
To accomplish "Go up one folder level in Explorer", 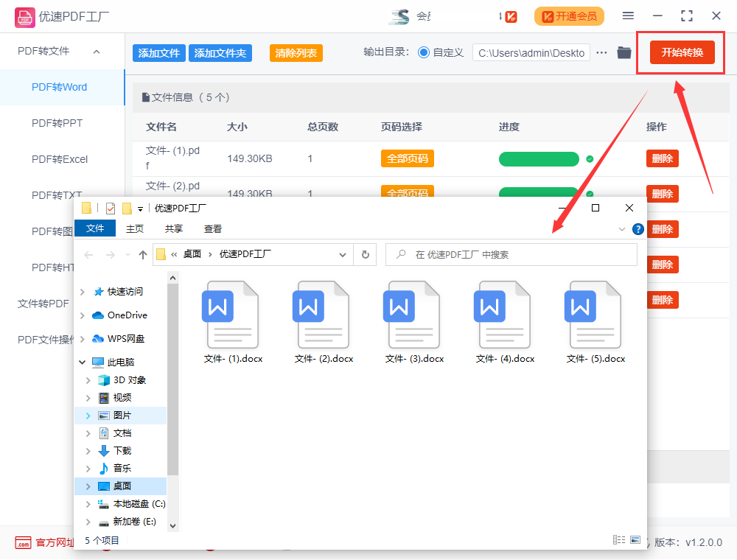I will point(143,255).
